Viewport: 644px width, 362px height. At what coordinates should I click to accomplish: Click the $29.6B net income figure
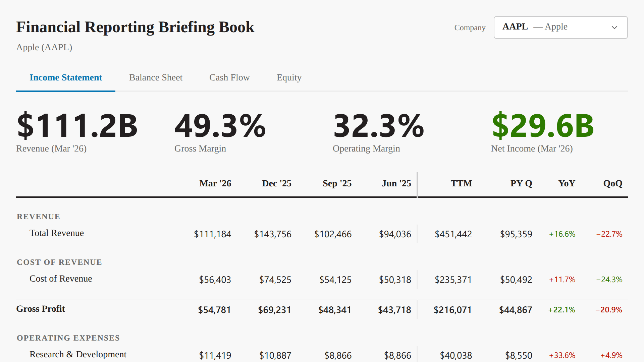[x=543, y=126]
